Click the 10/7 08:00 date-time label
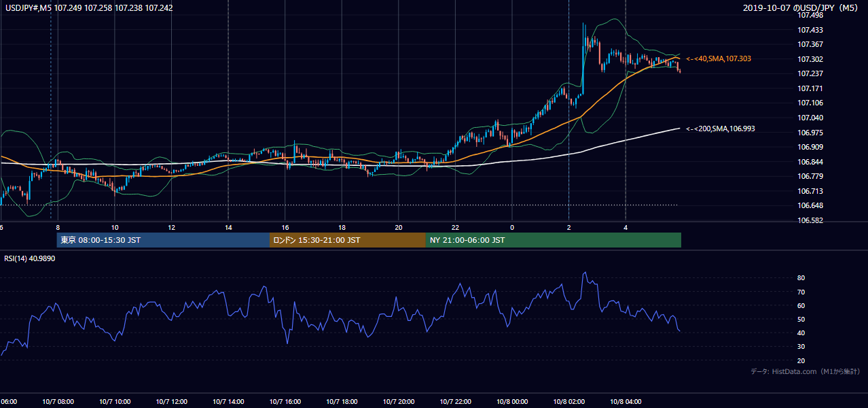 pos(58,401)
